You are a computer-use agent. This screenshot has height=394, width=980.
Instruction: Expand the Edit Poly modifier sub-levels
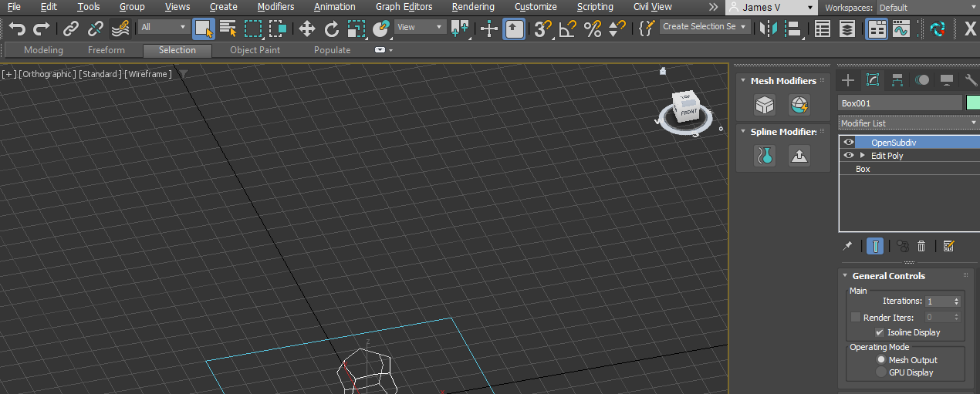coord(862,156)
